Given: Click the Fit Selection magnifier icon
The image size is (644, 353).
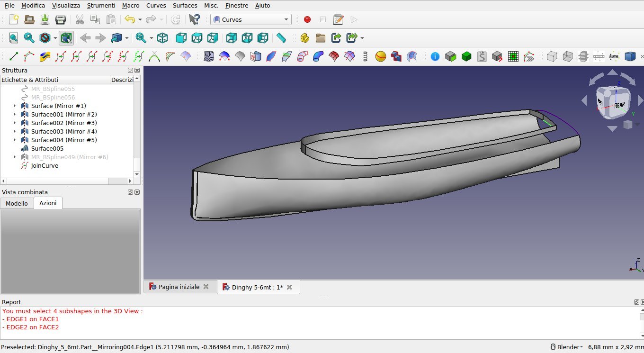Looking at the screenshot, I should (29, 38).
